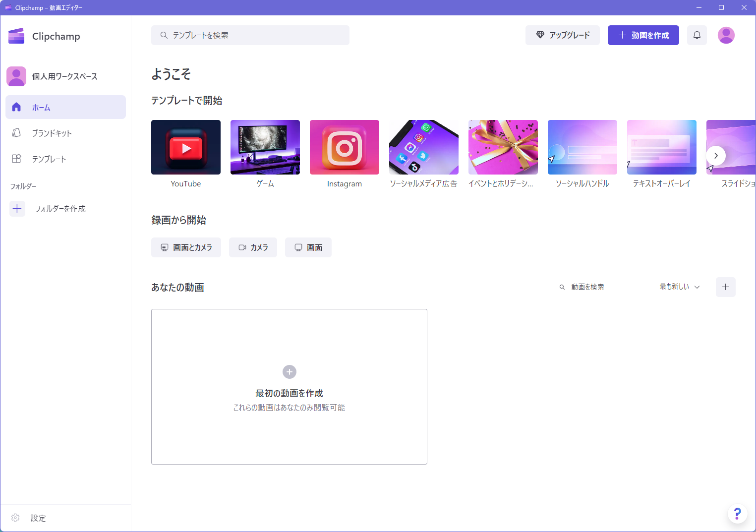Start カメラ recording
Viewport: 756px width, 532px height.
coord(253,247)
